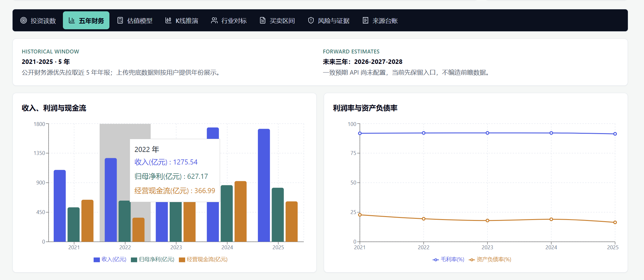The height and width of the screenshot is (280, 644).
Task: Click the 100 y-axis label in line chart
Action: click(x=352, y=124)
